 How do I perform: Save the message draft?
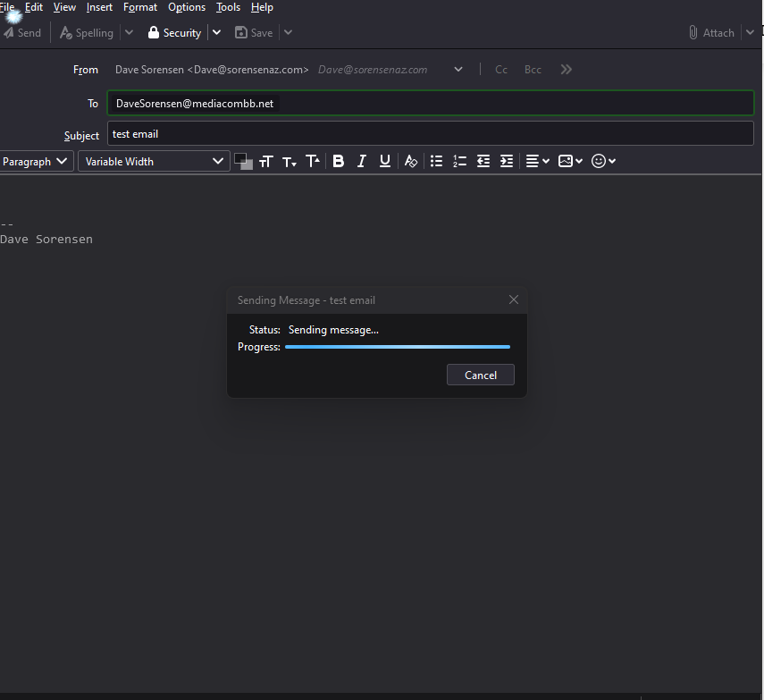coord(254,33)
